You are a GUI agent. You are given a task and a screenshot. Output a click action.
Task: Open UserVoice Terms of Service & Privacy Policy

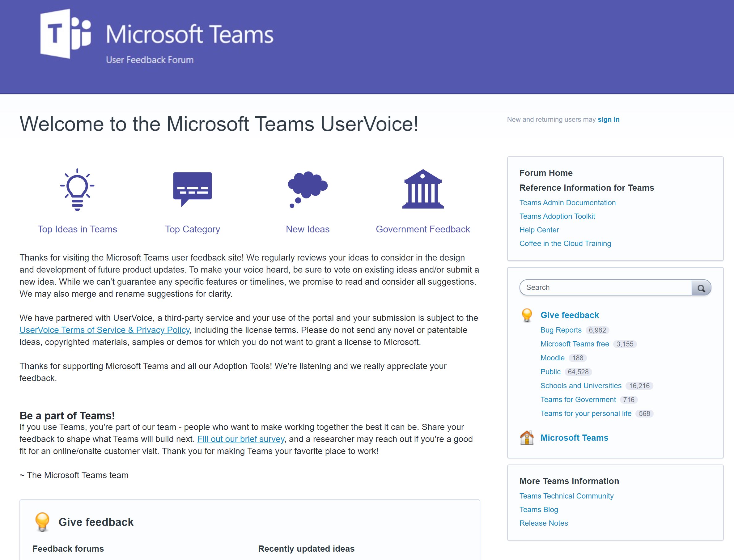105,330
